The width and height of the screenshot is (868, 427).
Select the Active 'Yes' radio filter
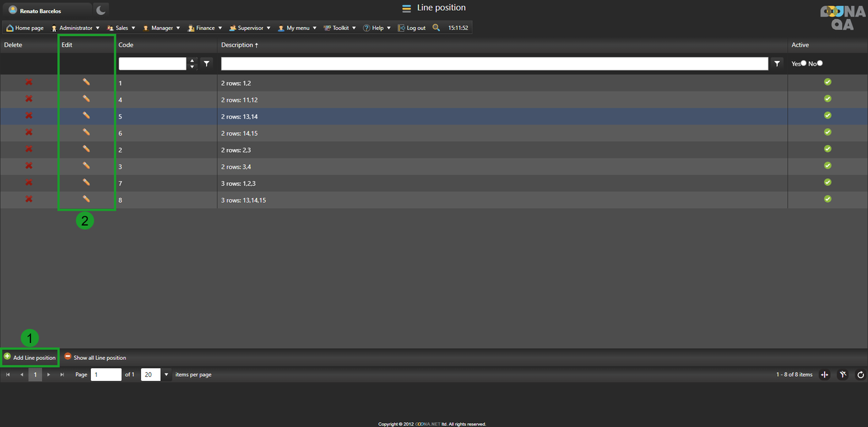tap(804, 63)
